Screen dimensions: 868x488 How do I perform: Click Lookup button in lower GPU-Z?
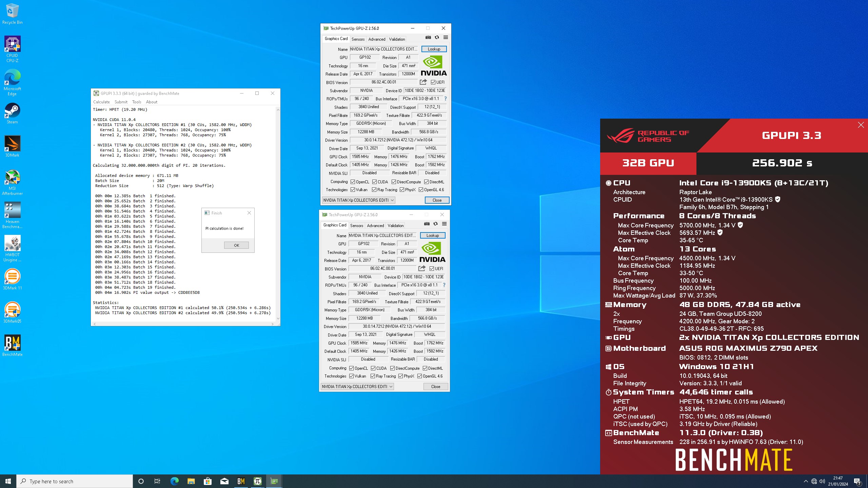(433, 236)
